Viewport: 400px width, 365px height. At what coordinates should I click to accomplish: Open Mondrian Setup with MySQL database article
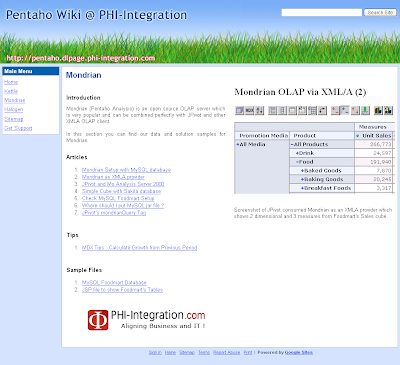(x=126, y=170)
